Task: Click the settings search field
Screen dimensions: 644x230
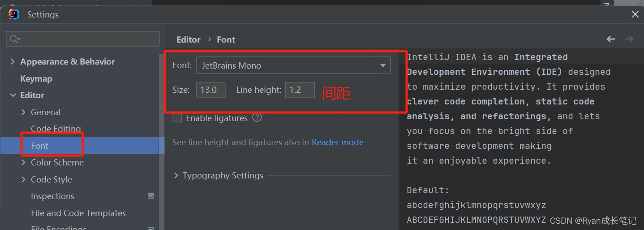Action: [83, 39]
